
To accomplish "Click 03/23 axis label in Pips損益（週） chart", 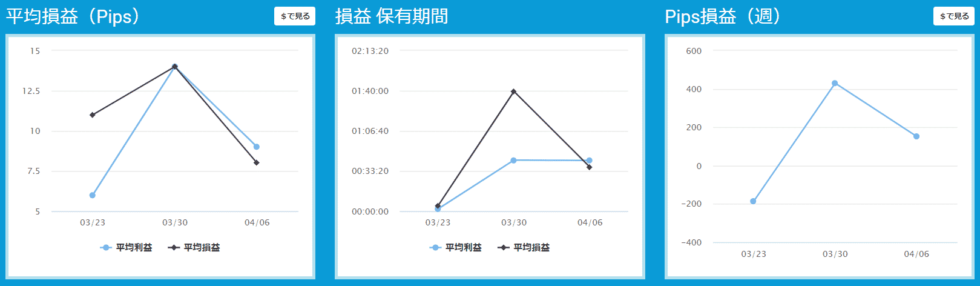I will pyautogui.click(x=754, y=254).
